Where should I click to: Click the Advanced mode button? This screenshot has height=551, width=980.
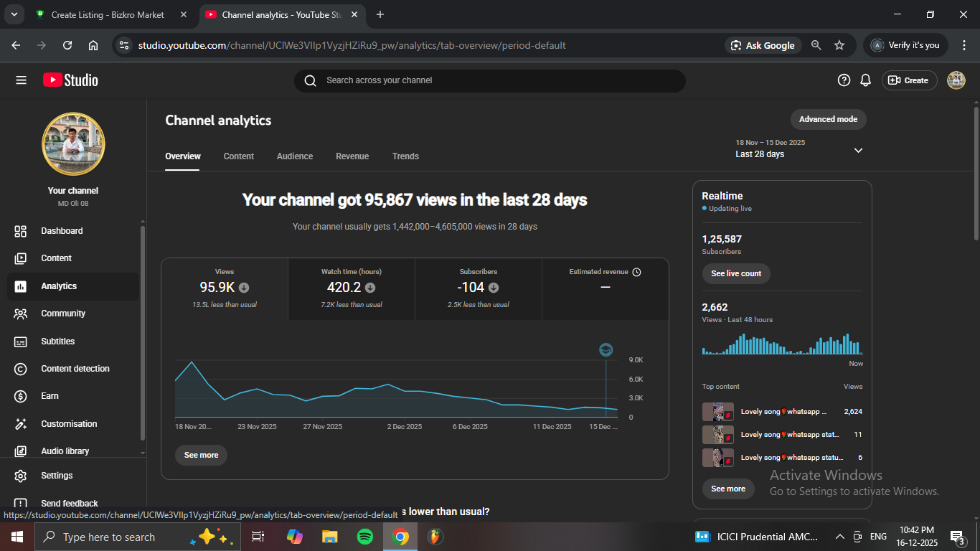[828, 119]
